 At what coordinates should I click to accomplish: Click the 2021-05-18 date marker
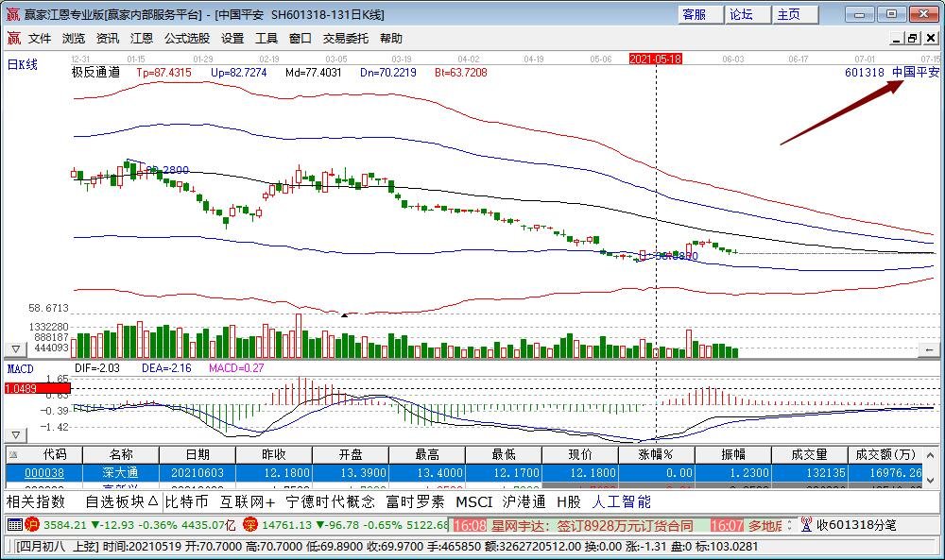click(x=655, y=59)
